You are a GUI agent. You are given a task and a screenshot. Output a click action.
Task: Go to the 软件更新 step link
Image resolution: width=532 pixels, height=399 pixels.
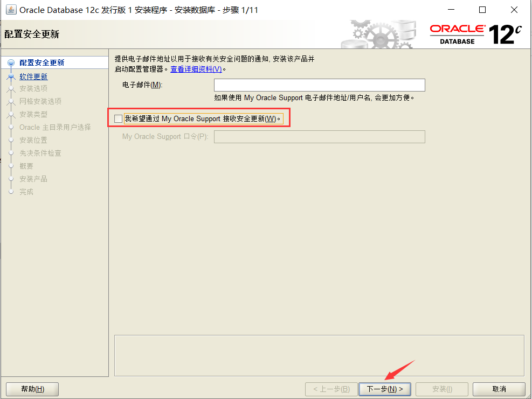coord(33,76)
